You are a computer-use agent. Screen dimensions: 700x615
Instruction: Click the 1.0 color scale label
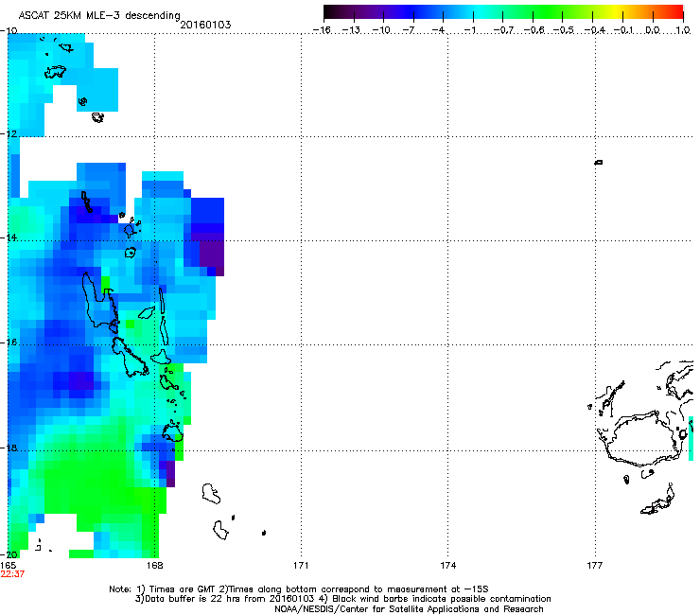tap(683, 30)
